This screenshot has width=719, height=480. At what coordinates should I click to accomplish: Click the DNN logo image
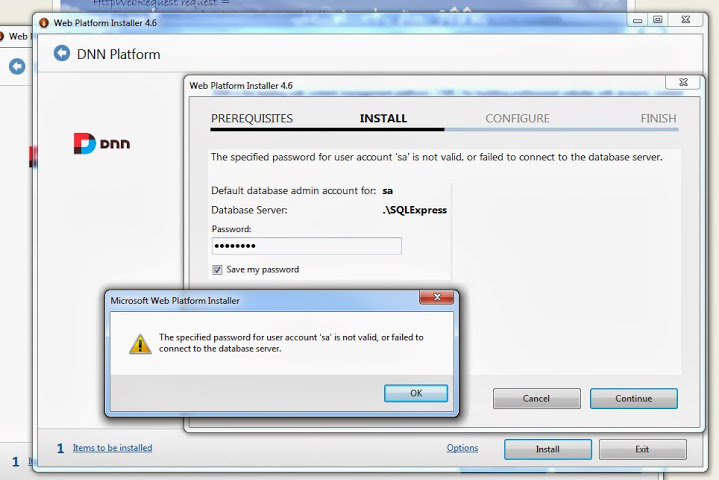click(102, 143)
